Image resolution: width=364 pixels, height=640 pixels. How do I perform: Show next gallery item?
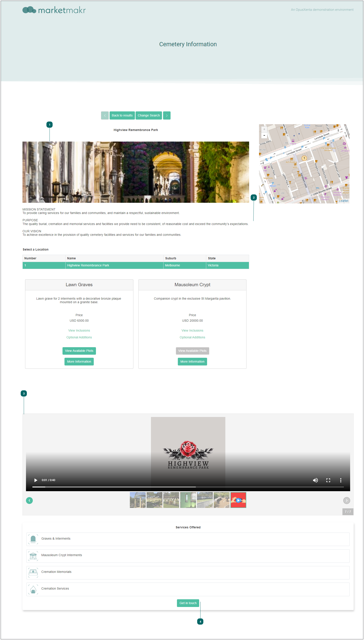(346, 500)
